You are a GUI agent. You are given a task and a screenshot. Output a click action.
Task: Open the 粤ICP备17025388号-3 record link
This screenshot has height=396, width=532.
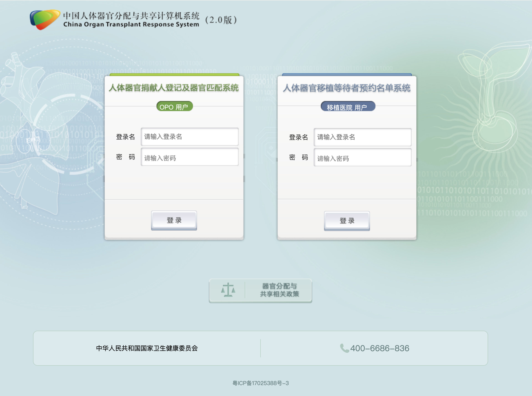pyautogui.click(x=261, y=383)
